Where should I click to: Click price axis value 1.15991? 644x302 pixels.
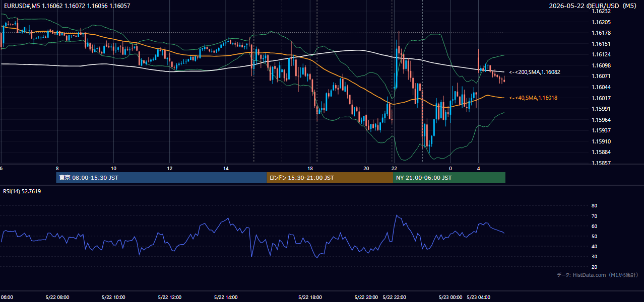[601, 109]
